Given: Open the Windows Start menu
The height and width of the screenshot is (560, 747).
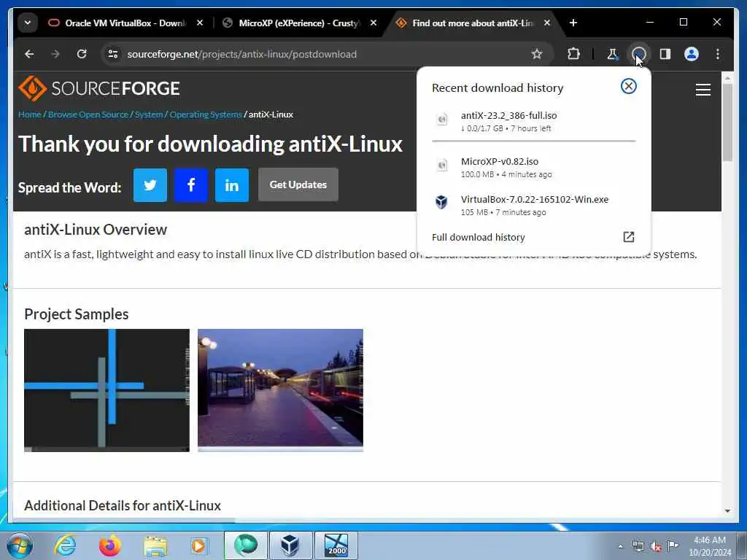Looking at the screenshot, I should coord(19,545).
